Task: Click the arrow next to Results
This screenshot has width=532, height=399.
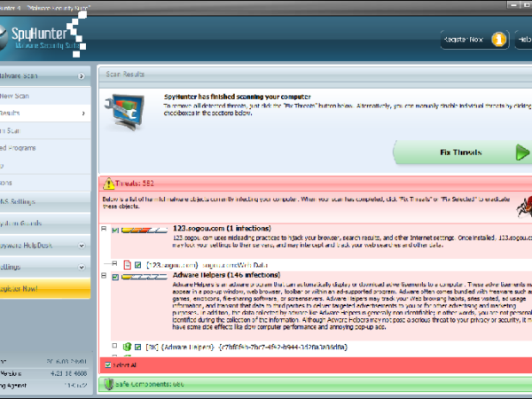Action: click(83, 113)
